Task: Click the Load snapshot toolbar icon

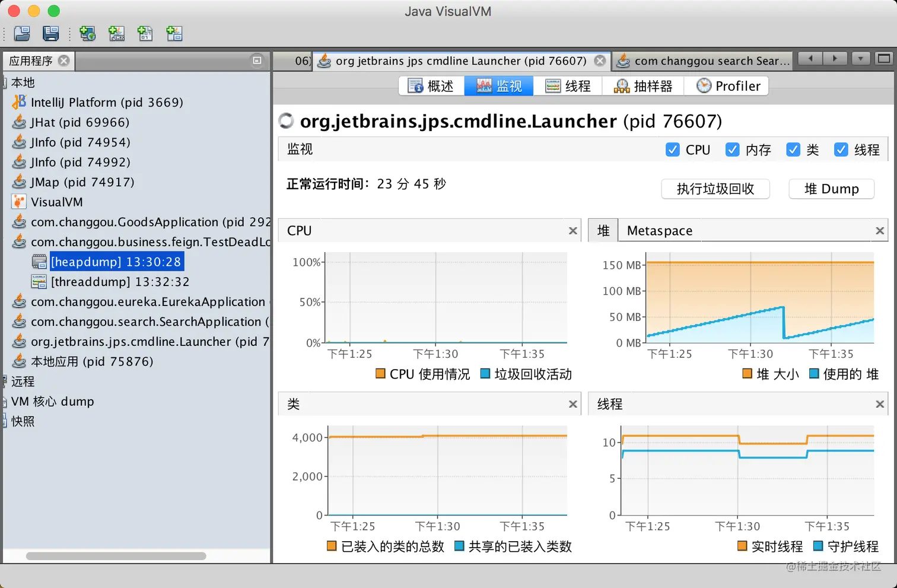Action: pos(22,33)
